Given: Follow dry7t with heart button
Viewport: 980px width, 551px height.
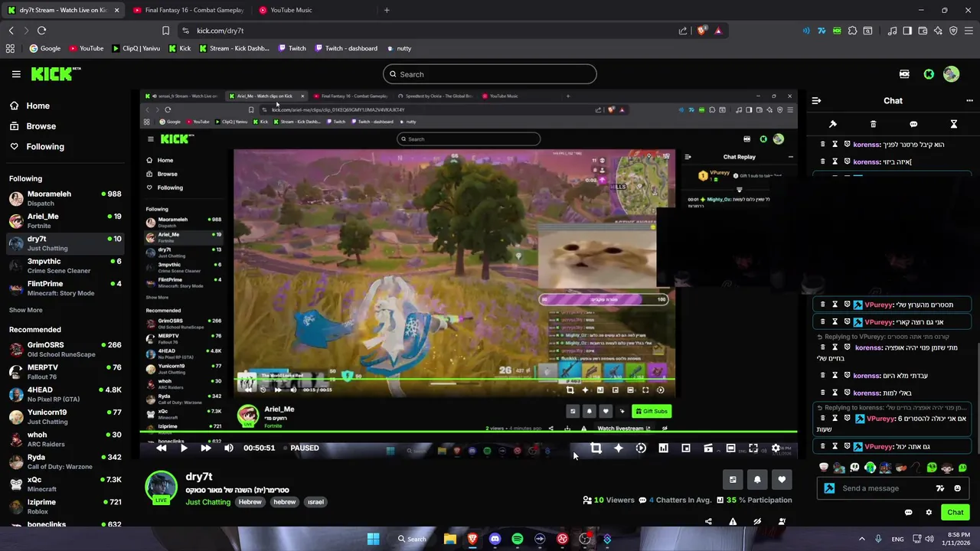Looking at the screenshot, I should 782,480.
